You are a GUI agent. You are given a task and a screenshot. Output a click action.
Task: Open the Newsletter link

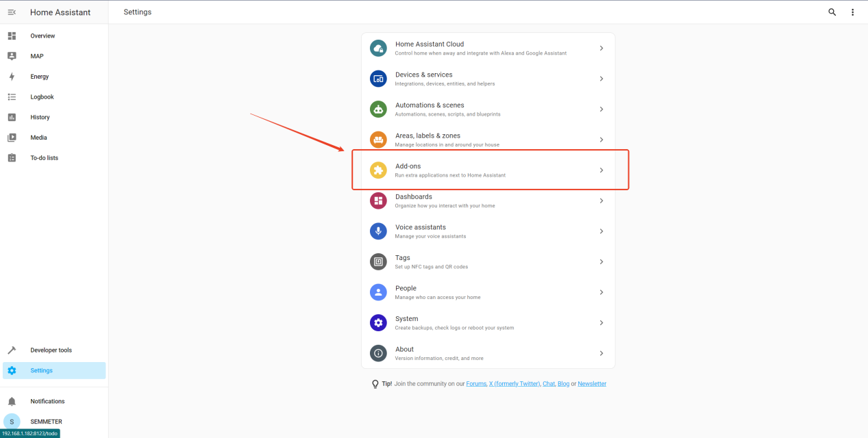(x=592, y=384)
